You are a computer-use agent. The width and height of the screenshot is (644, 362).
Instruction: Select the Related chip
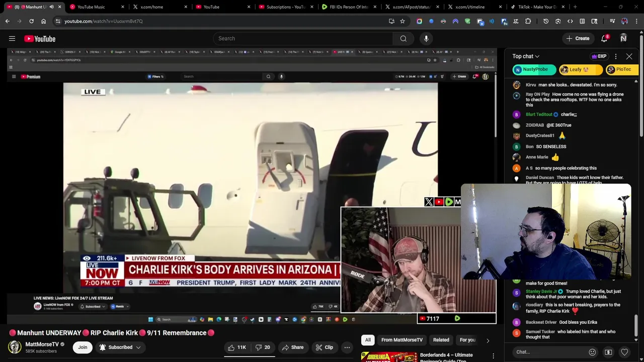pos(441,340)
